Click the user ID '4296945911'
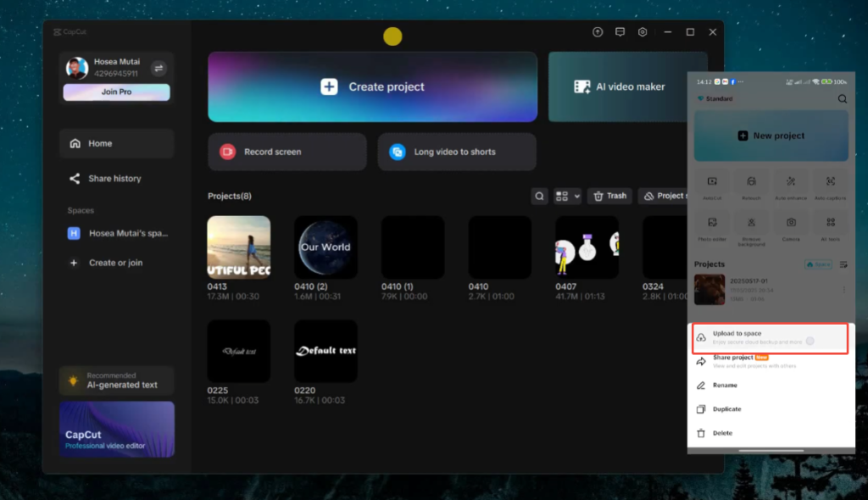 [x=115, y=73]
